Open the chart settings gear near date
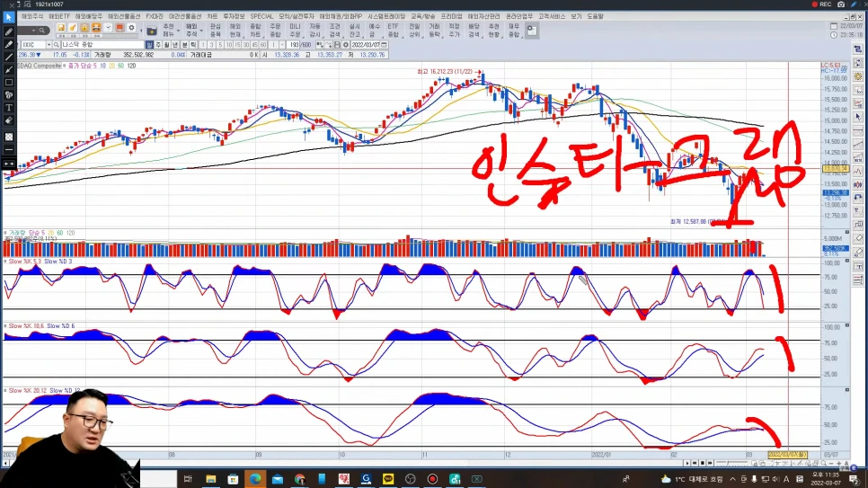This screenshot has width=868, height=488. (x=346, y=45)
